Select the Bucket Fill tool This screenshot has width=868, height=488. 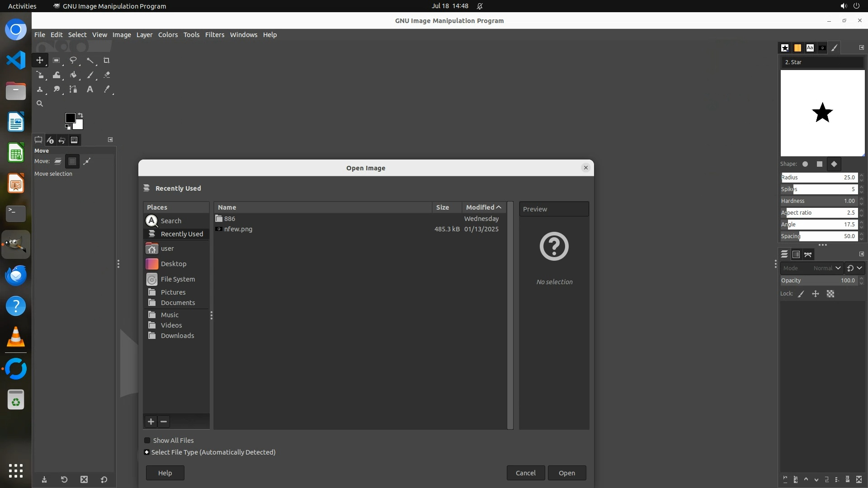coord(73,75)
